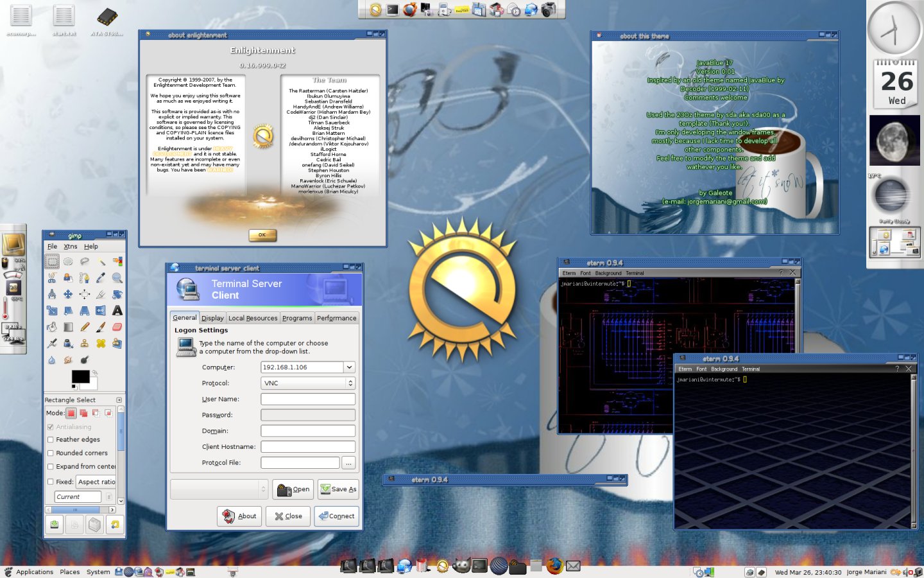Select the Blur/Sharpen droplet tool
Viewport: 924px width, 578px height.
[52, 360]
